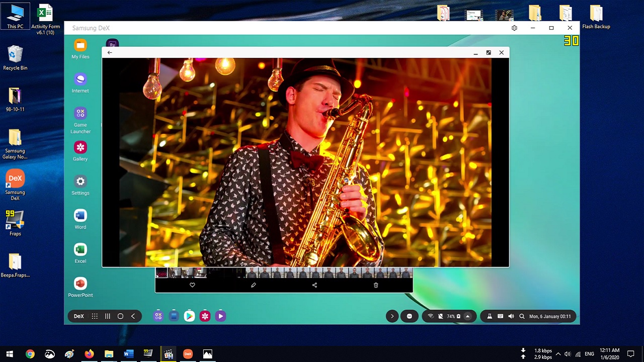The width and height of the screenshot is (644, 362).
Task: Open Windows clock 12:11 AM
Action: 609,354
